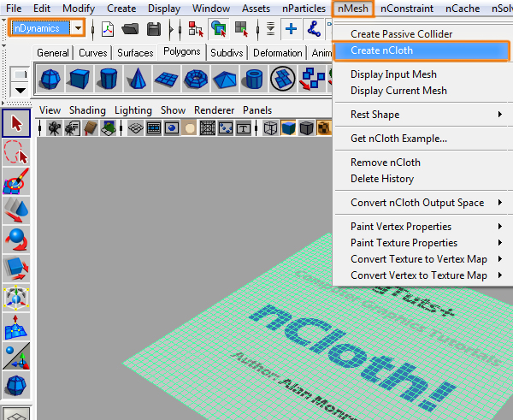Click the Combine polygons shelf icon
The height and width of the screenshot is (420, 513).
(x=312, y=79)
